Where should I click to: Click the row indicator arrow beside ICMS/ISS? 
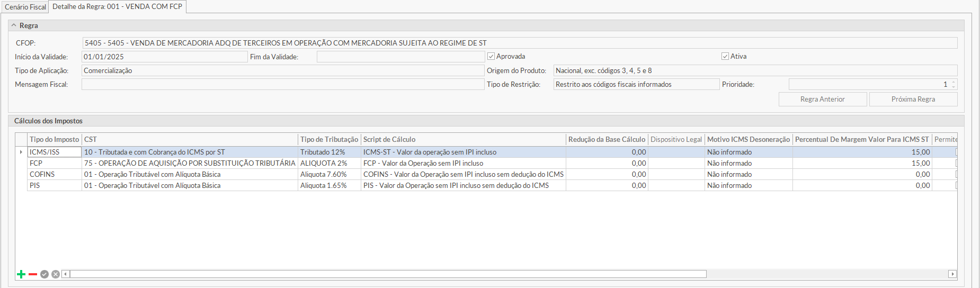[x=21, y=152]
